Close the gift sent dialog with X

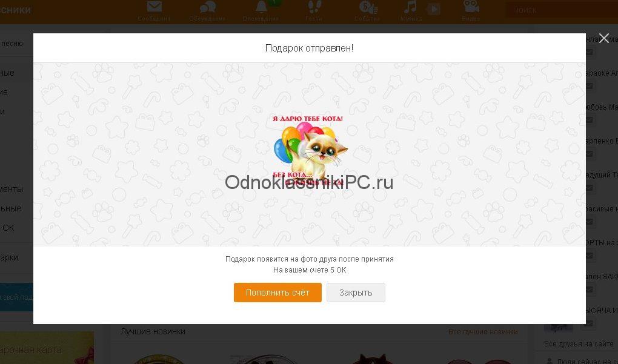tap(604, 38)
